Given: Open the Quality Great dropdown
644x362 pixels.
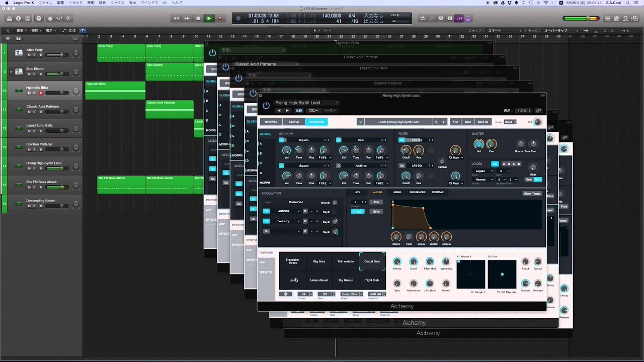Looking at the screenshot, I should (510, 122).
